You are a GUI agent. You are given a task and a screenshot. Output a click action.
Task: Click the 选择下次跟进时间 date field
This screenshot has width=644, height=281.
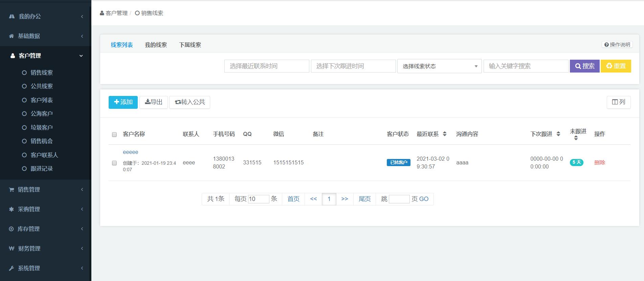pyautogui.click(x=353, y=66)
